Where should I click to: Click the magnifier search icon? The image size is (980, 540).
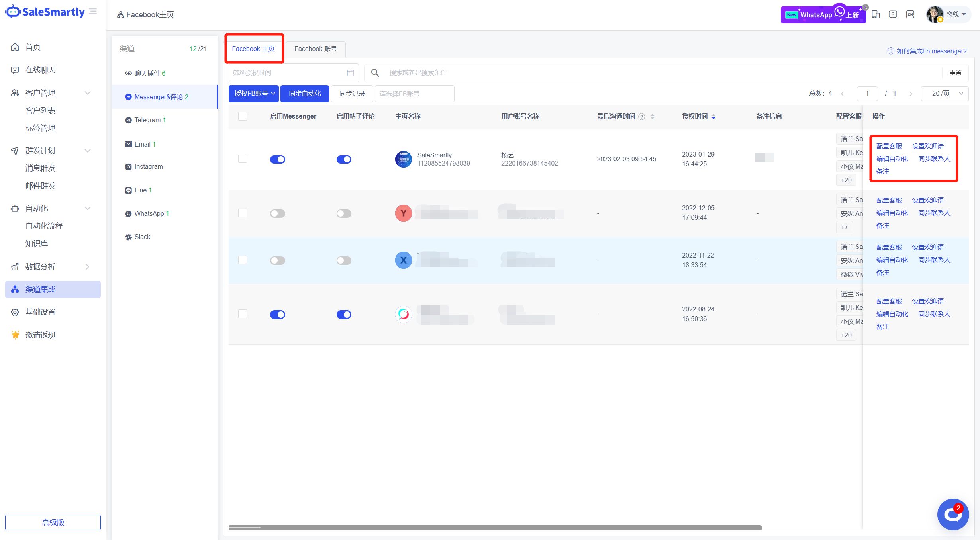375,73
